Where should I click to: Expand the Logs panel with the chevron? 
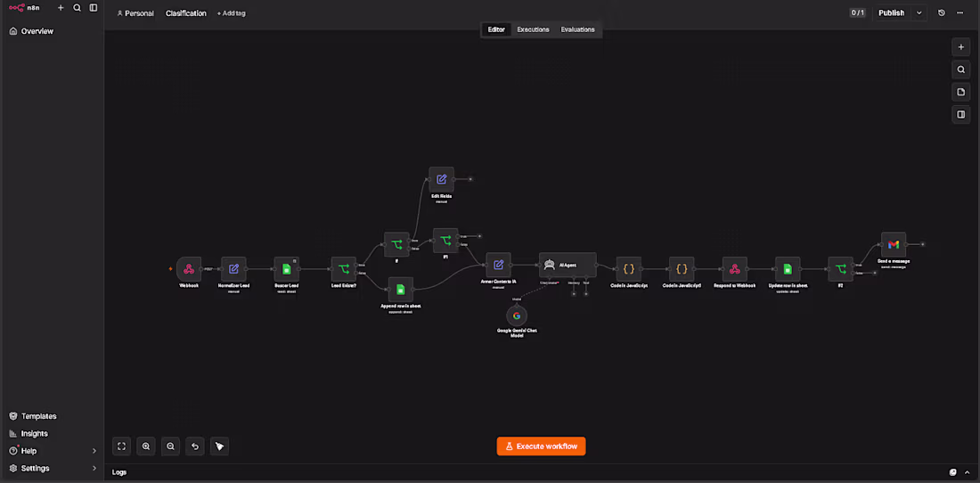coord(968,472)
